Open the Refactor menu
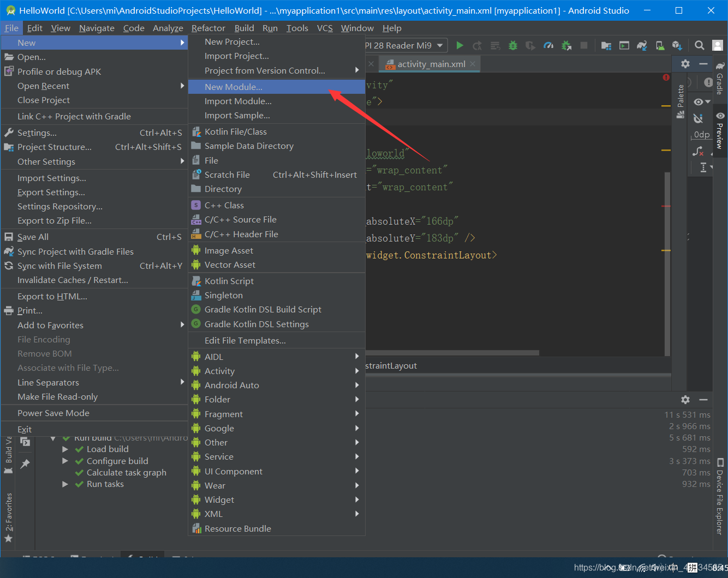 pos(208,28)
